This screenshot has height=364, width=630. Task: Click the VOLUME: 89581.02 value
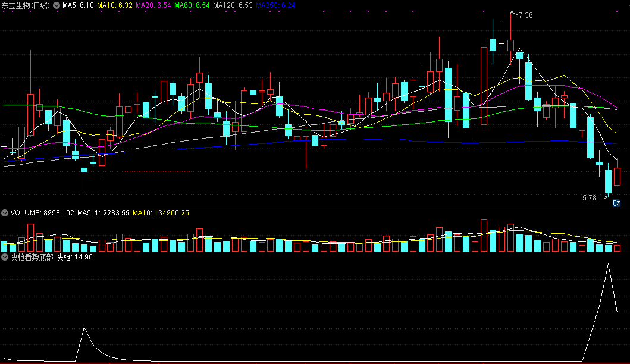42,213
